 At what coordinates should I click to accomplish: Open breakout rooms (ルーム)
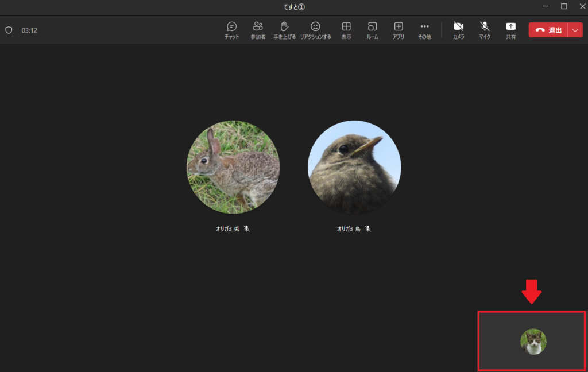(x=372, y=30)
